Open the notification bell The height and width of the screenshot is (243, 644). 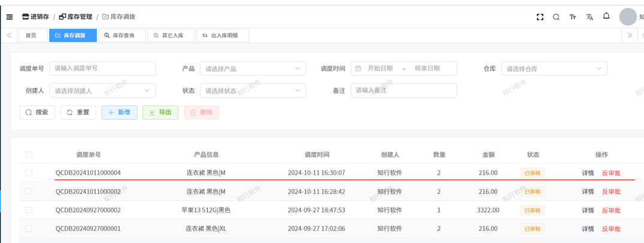click(x=606, y=16)
